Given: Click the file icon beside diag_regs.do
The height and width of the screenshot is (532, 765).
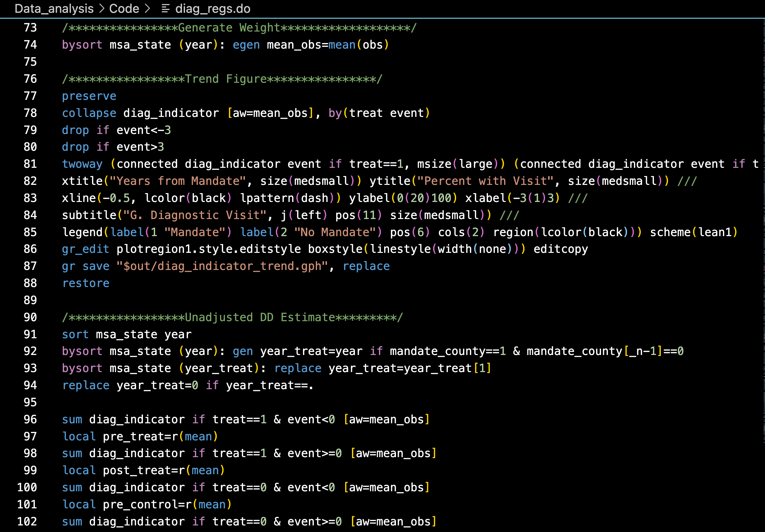Looking at the screenshot, I should coord(165,9).
